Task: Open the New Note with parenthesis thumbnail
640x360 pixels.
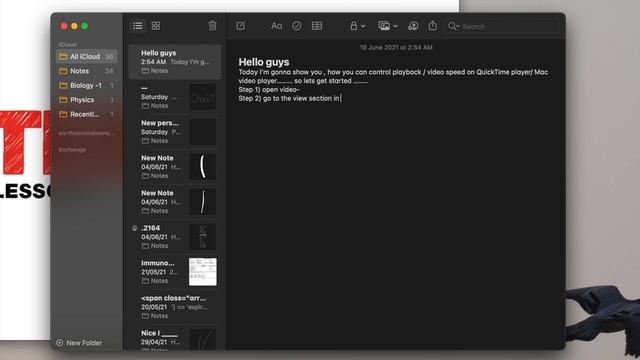Action: (x=175, y=167)
